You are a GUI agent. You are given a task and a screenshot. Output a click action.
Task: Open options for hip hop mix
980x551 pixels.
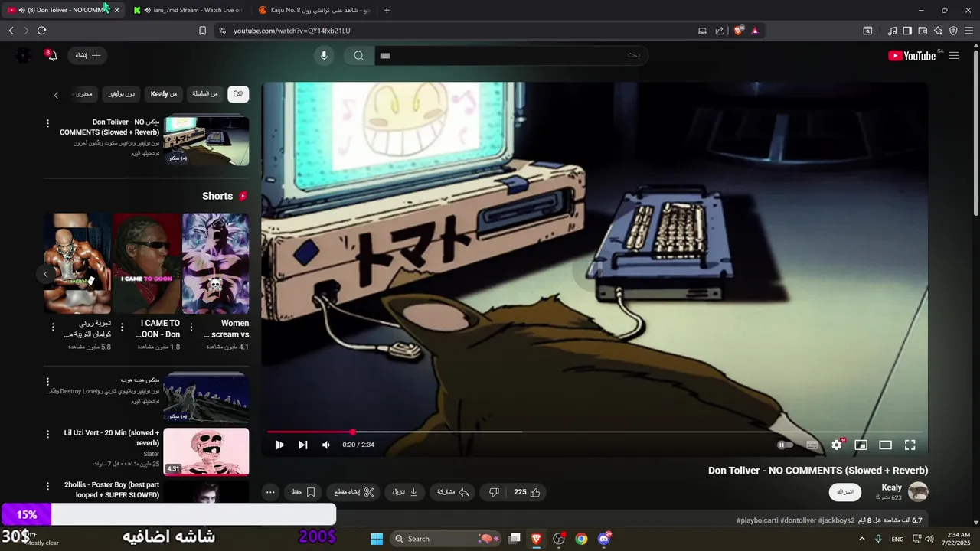click(x=47, y=381)
